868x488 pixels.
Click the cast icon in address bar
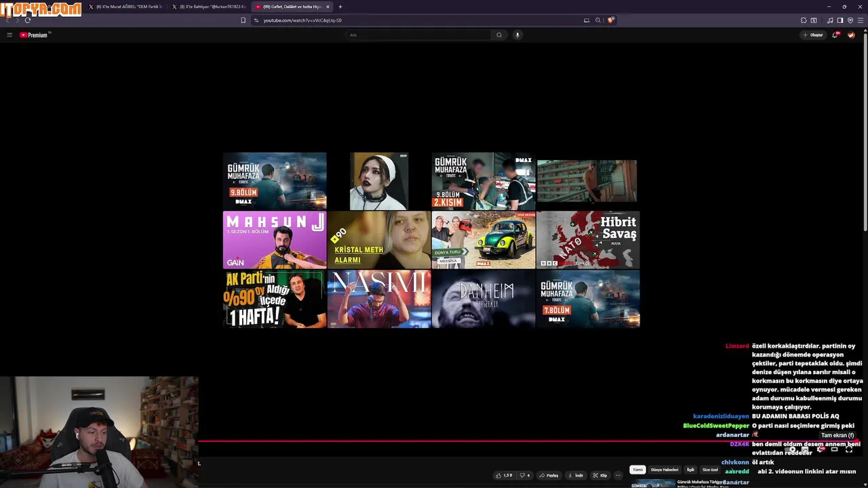[587, 20]
